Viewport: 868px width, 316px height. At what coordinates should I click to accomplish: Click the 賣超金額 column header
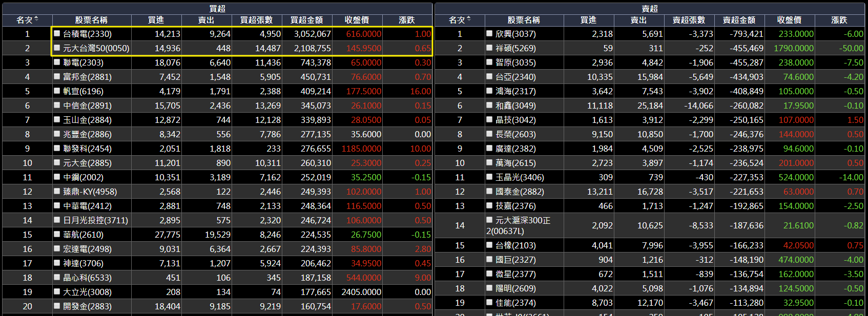(x=739, y=19)
